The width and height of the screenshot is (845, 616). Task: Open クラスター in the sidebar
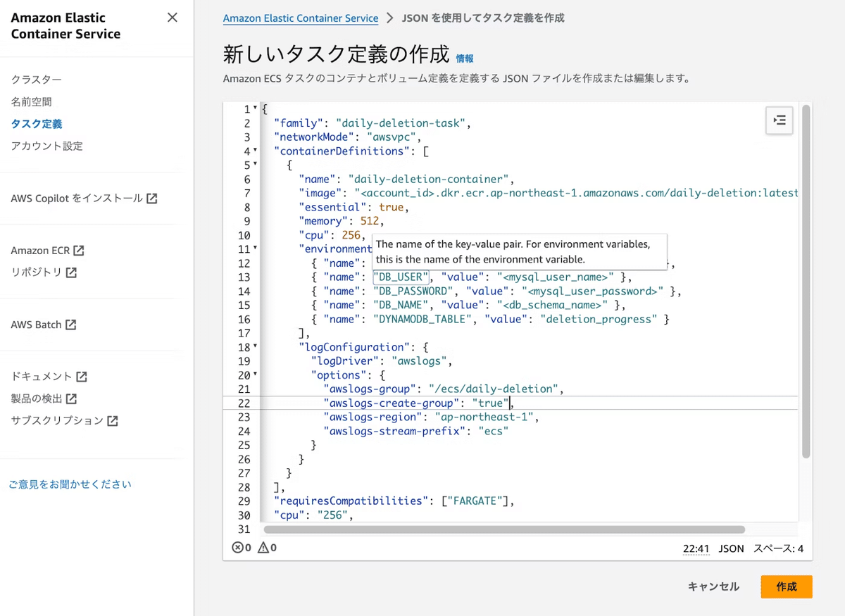(x=36, y=80)
